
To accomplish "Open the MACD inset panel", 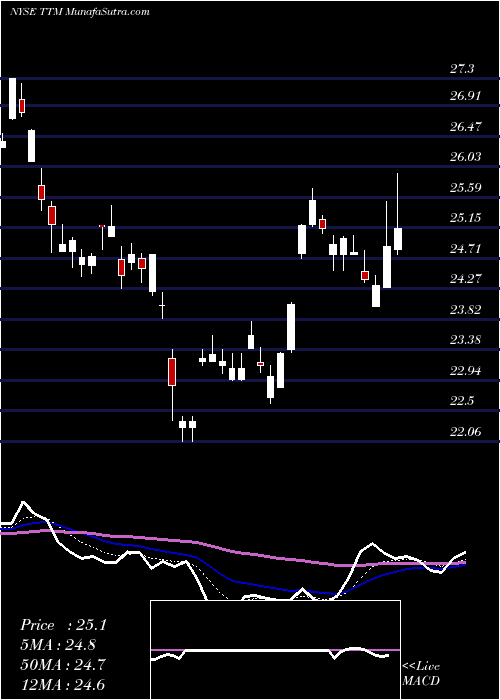I will pos(275,650).
